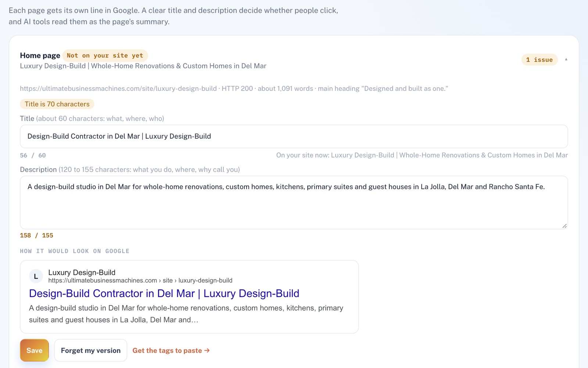This screenshot has width=588, height=368.
Task: Click the Google preview description snippet
Action: click(x=186, y=314)
